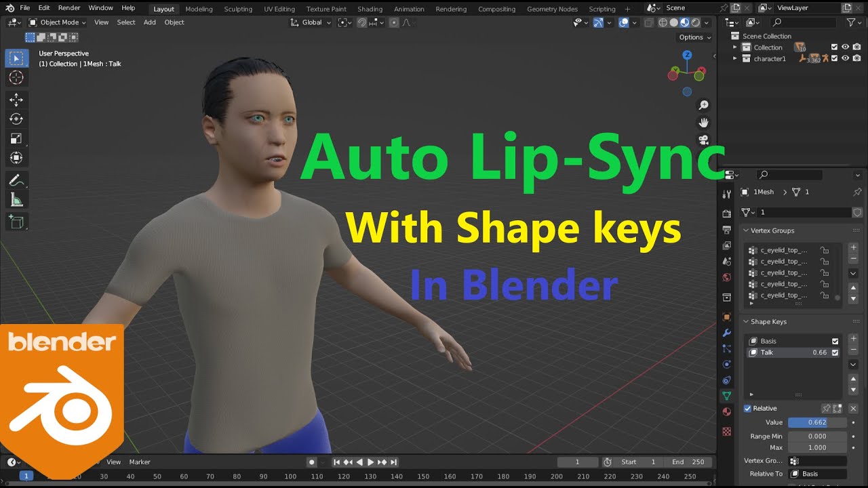The height and width of the screenshot is (488, 868).
Task: Disable character1 render camera icon
Action: point(856,58)
